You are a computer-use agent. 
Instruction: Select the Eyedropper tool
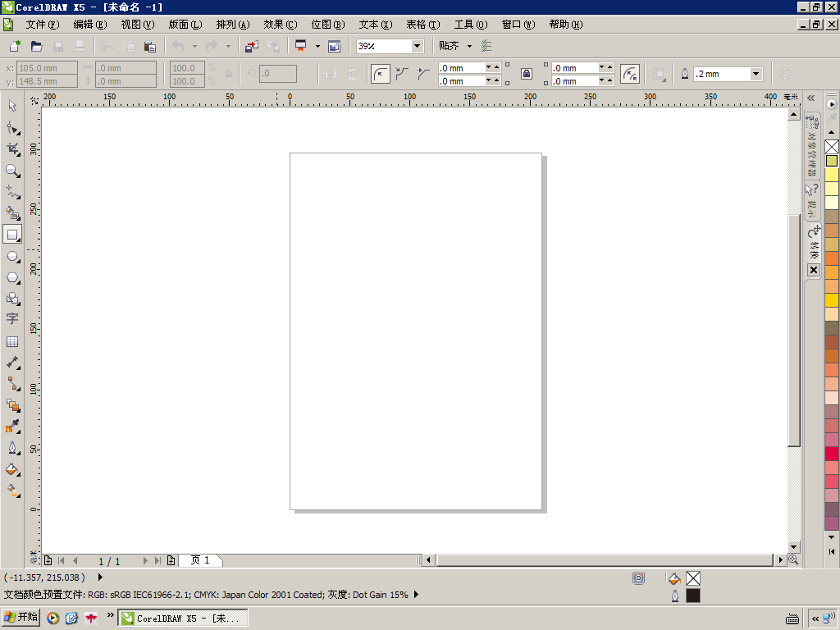click(x=12, y=427)
